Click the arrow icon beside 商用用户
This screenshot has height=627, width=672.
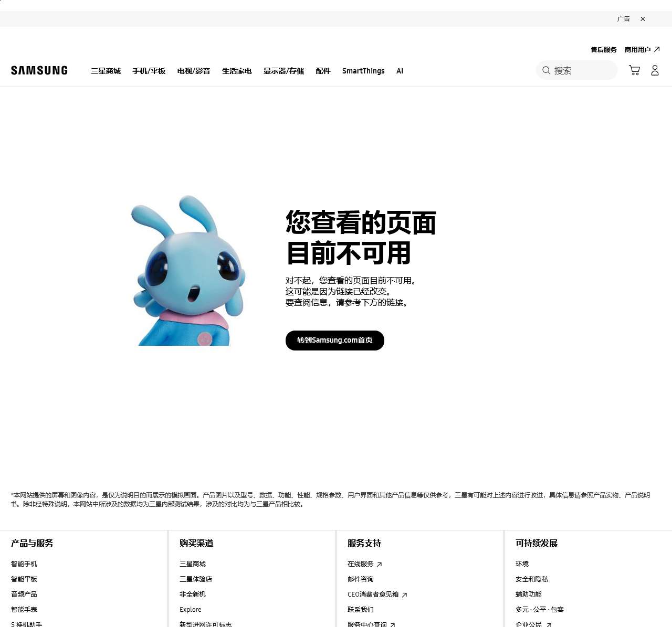(x=657, y=49)
